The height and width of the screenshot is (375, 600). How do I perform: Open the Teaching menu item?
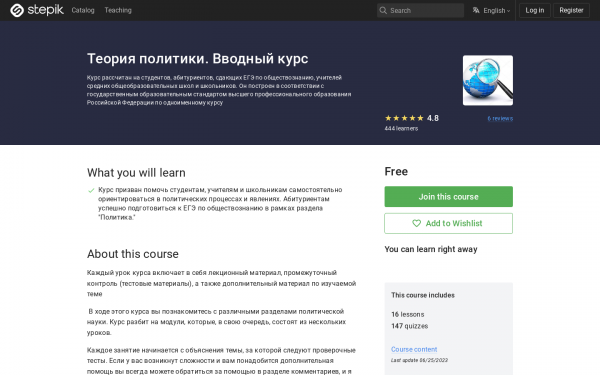118,10
